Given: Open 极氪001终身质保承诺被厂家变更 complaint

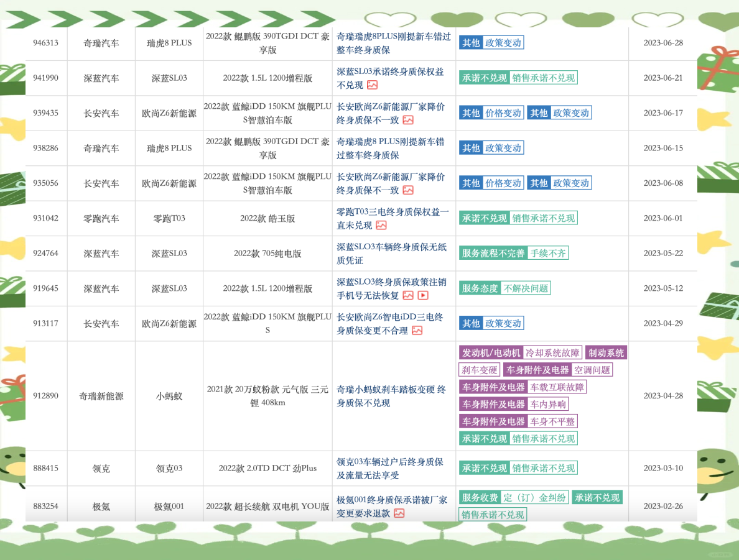Looking at the screenshot, I should [x=392, y=507].
